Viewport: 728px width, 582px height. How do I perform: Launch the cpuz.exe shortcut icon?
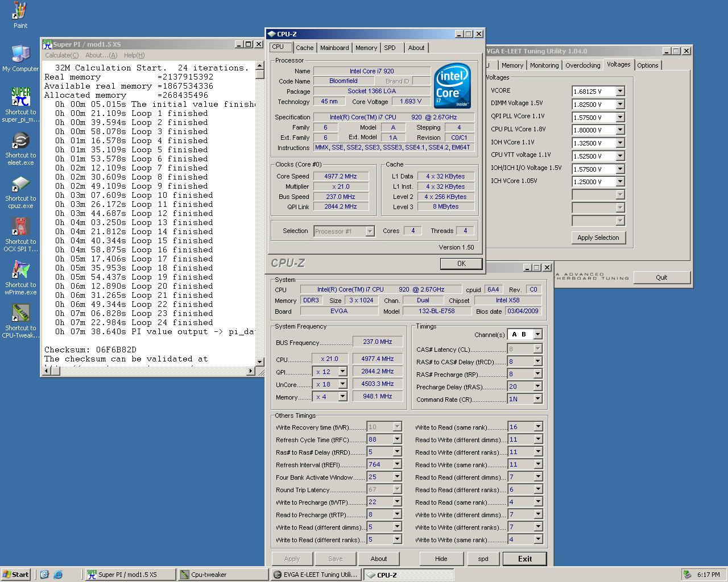[20, 192]
